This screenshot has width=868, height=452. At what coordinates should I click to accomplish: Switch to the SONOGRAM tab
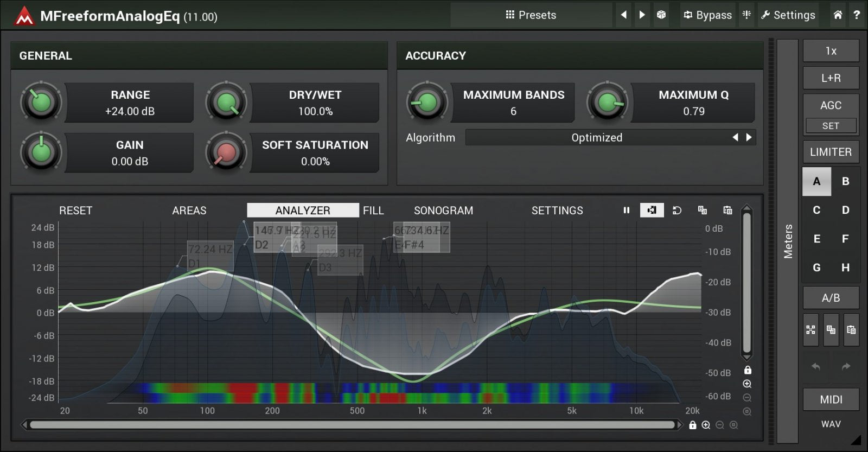[443, 211]
